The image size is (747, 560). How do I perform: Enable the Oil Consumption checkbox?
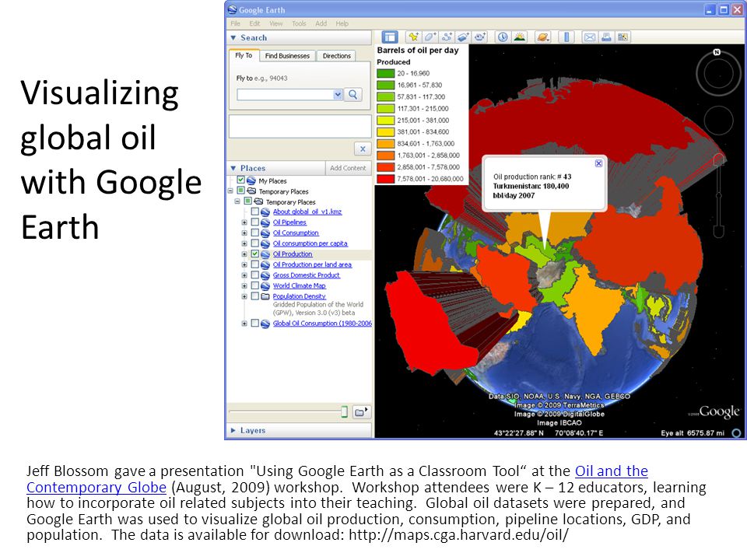pyautogui.click(x=255, y=233)
